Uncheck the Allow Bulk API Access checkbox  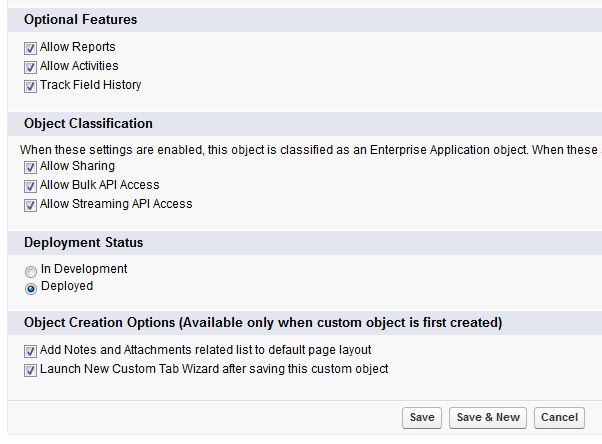30,186
